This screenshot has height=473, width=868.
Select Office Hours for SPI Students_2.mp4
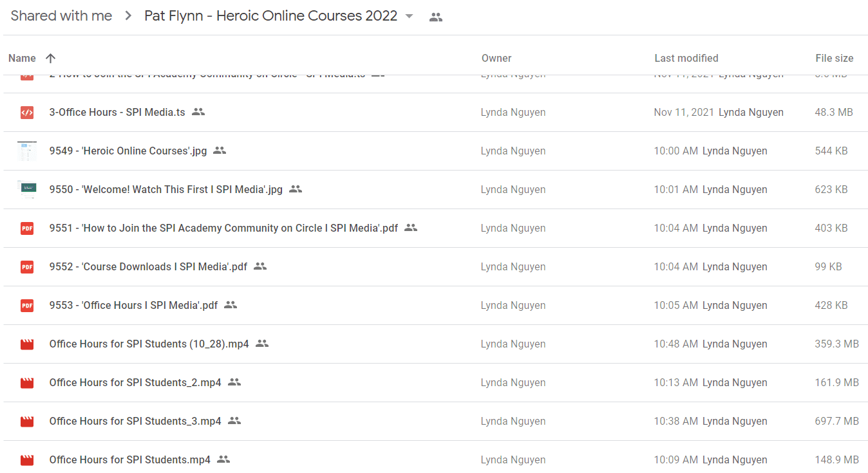tap(135, 382)
